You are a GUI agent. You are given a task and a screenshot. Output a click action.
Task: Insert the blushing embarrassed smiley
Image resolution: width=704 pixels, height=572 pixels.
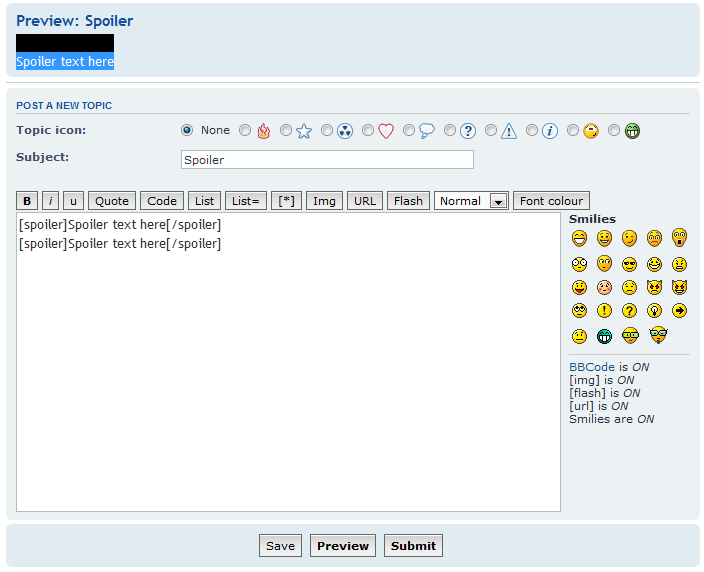[604, 287]
